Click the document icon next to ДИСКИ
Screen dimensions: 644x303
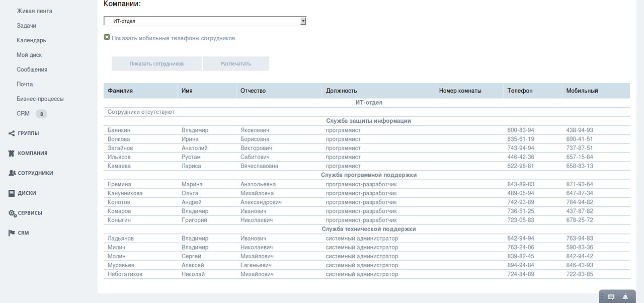coord(12,193)
